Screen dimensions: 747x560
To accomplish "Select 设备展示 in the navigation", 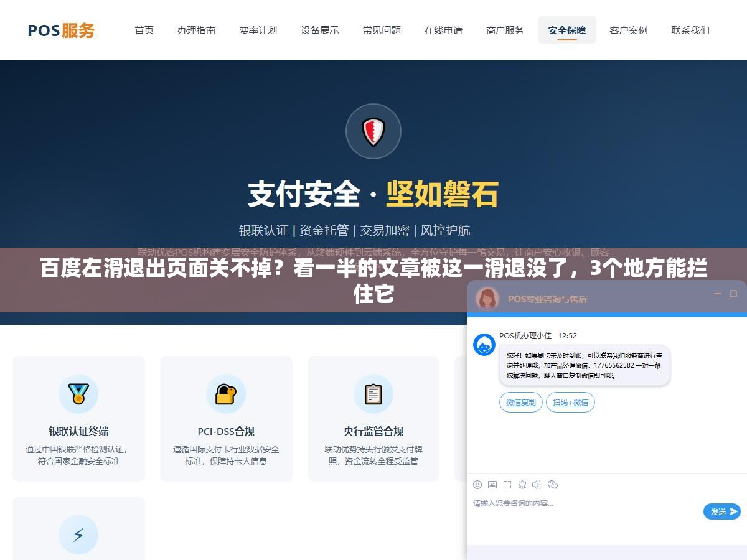I will pyautogui.click(x=320, y=30).
